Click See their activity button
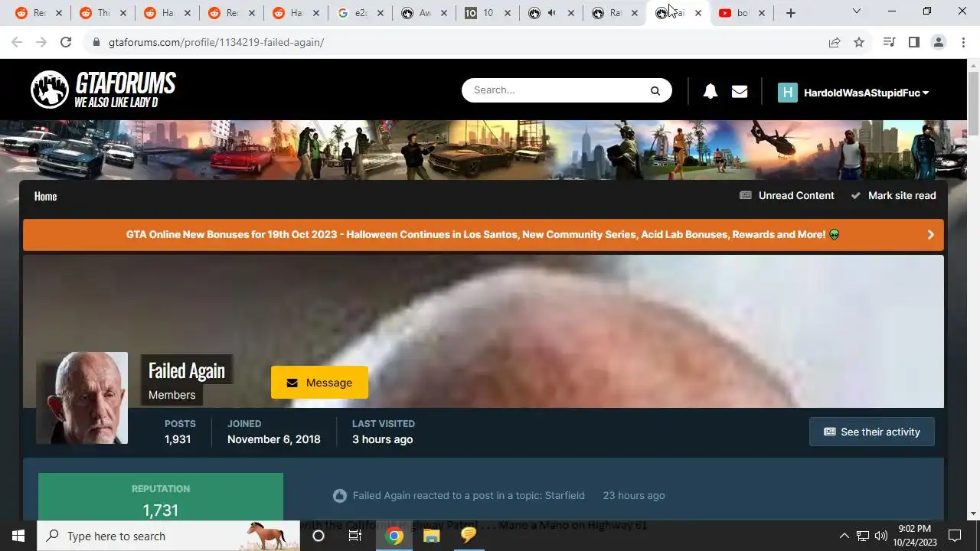 872,432
